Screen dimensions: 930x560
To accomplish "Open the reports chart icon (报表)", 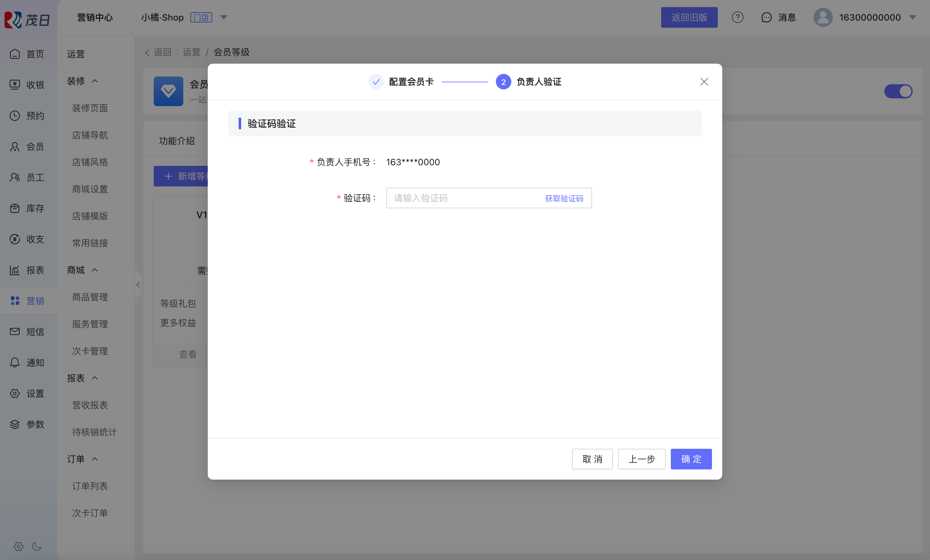I will click(15, 270).
